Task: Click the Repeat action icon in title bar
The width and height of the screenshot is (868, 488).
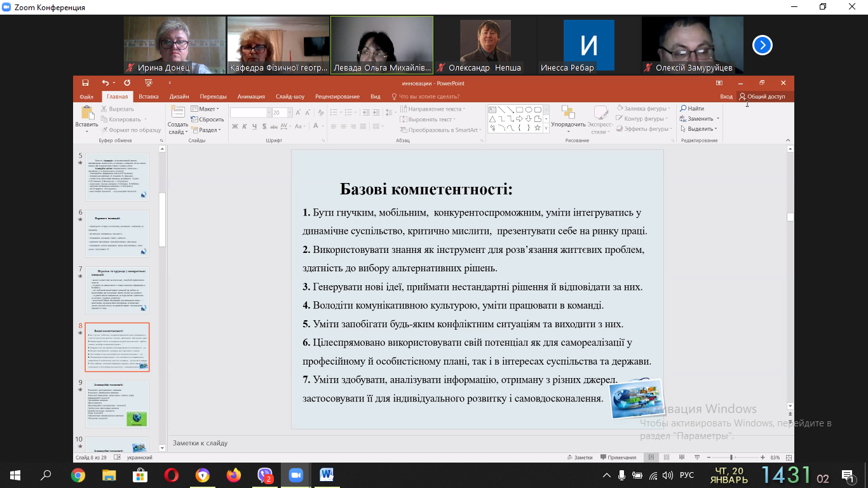Action: point(127,83)
